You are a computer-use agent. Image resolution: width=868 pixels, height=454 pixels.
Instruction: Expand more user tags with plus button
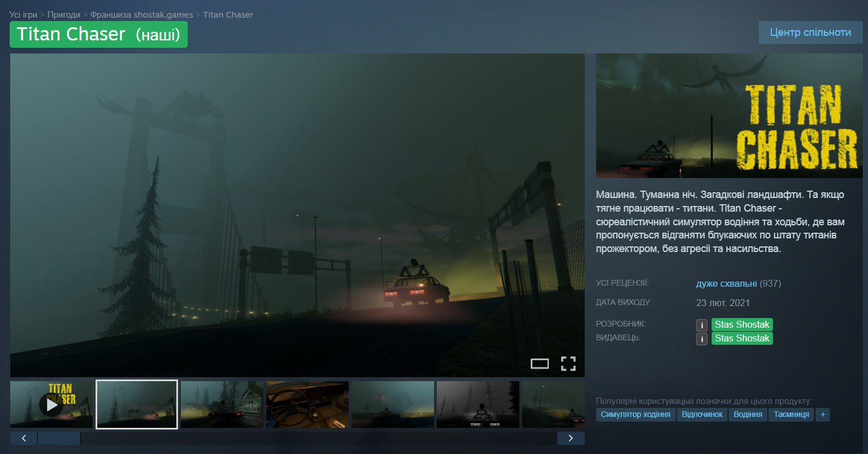(822, 414)
